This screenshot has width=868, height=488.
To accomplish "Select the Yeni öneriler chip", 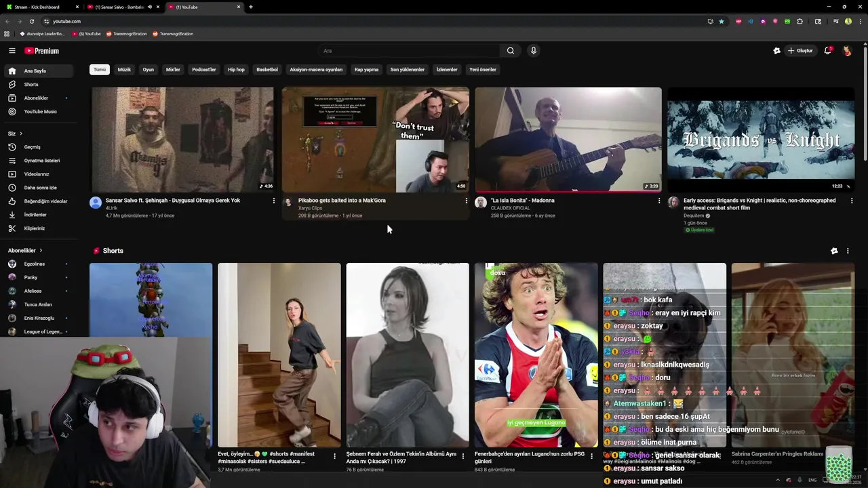I will coord(483,70).
